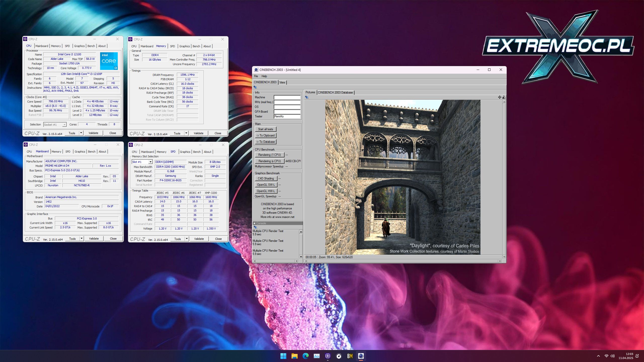This screenshot has height=362, width=644.
Task: Show hidden system tray icons chevron
Action: [598, 356]
